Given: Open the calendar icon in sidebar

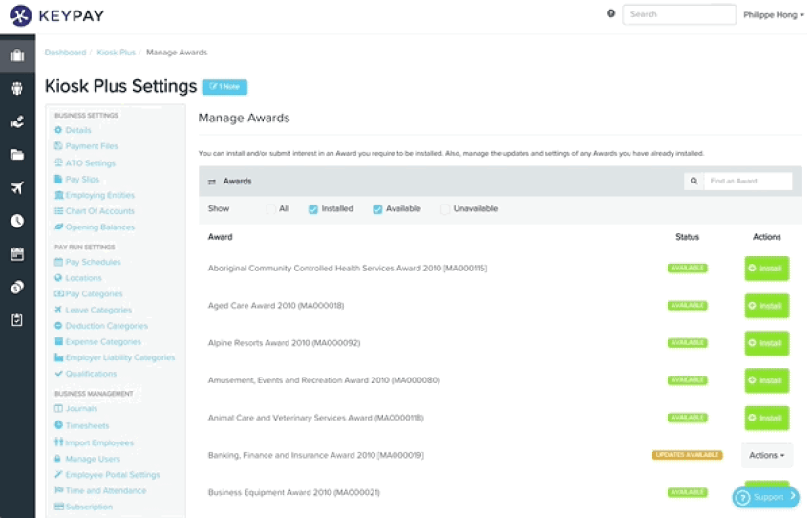Looking at the screenshot, I should [17, 254].
